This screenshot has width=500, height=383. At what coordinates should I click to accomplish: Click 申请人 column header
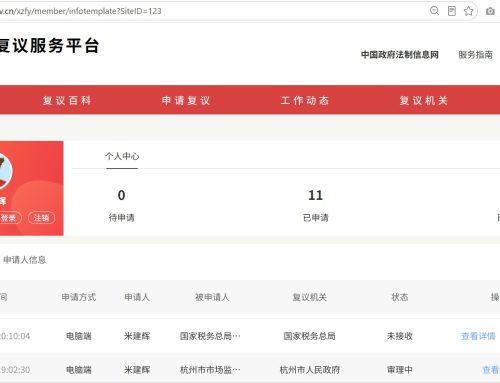(137, 297)
